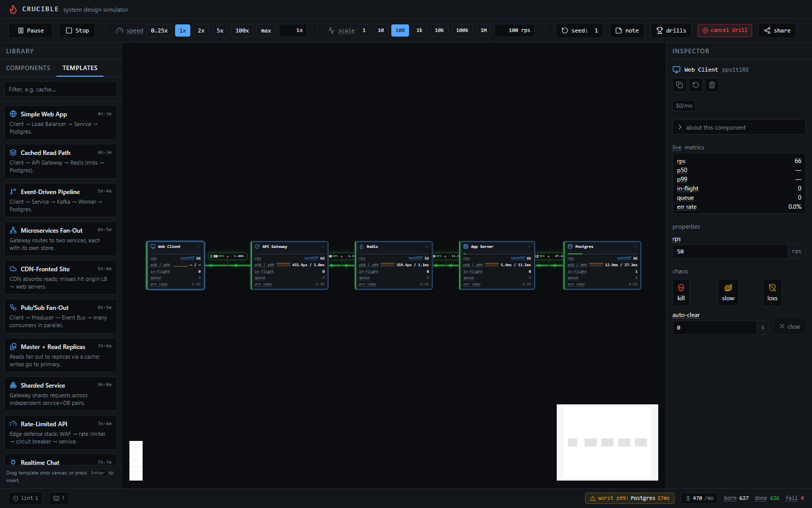Open the lint 1 indicator
Image resolution: width=812 pixels, height=508 pixels.
(x=25, y=498)
